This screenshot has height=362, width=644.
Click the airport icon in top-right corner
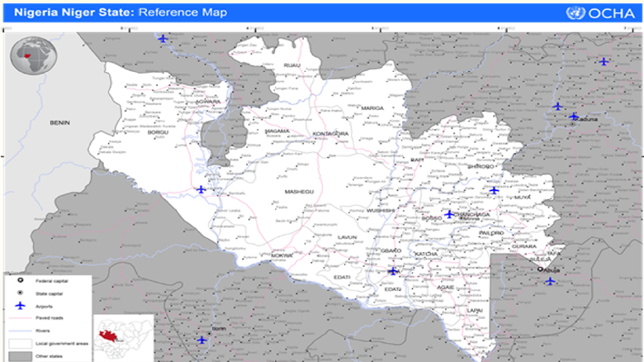pos(604,61)
